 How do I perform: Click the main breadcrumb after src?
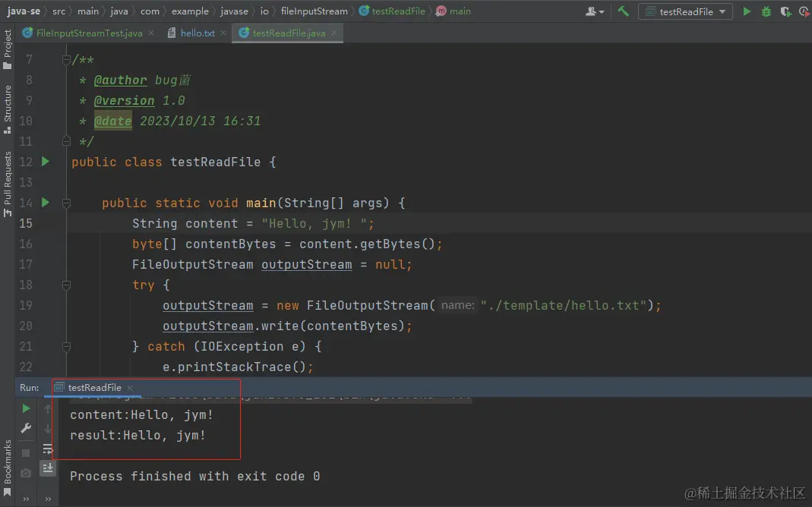(x=88, y=11)
